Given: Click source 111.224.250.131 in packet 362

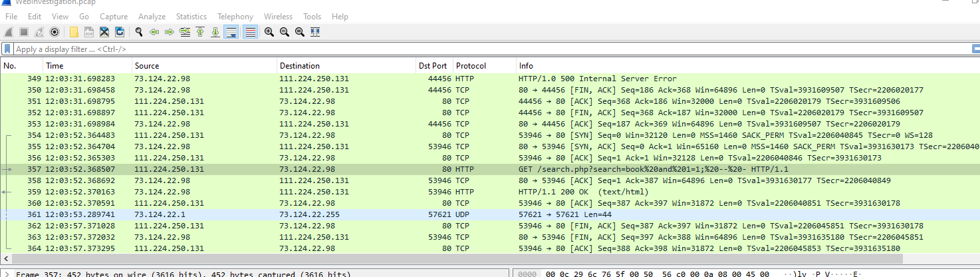Looking at the screenshot, I should pyautogui.click(x=169, y=226).
